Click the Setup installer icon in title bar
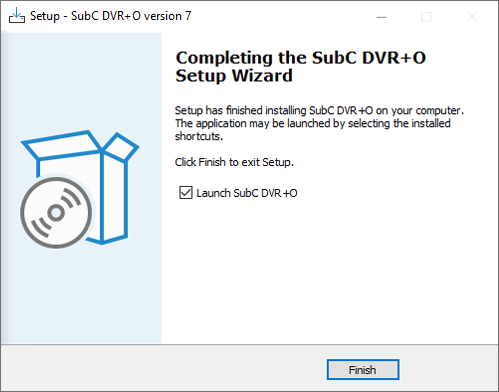The image size is (499, 392). [17, 16]
